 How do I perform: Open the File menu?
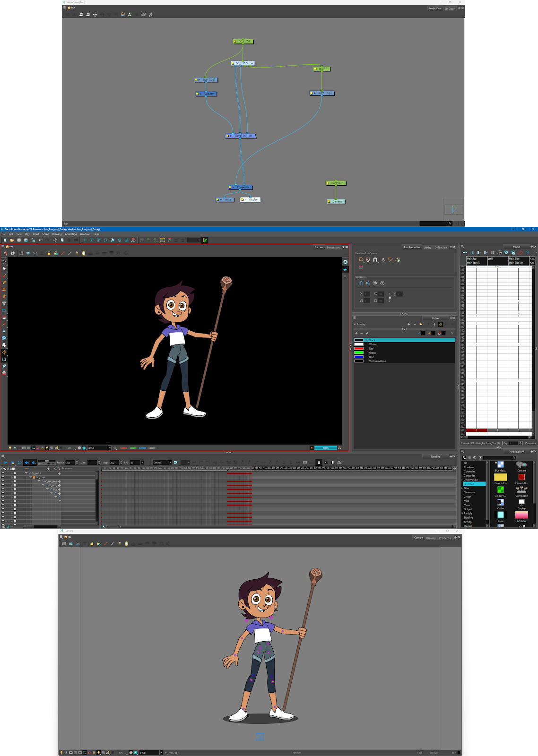pos(3,234)
